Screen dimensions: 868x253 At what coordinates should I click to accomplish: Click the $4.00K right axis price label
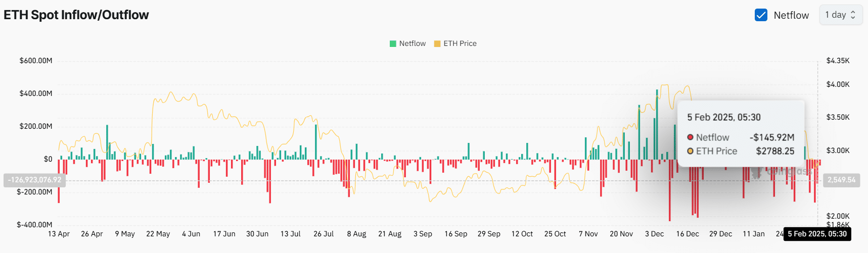(838, 84)
